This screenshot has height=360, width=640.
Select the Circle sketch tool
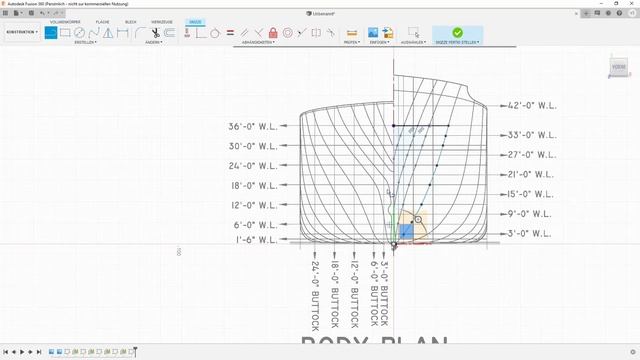[79, 33]
